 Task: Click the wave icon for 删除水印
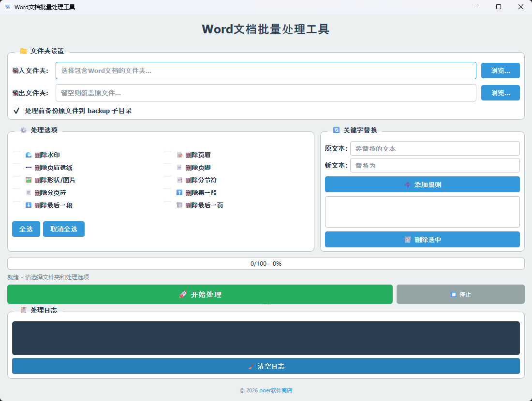[x=29, y=155]
